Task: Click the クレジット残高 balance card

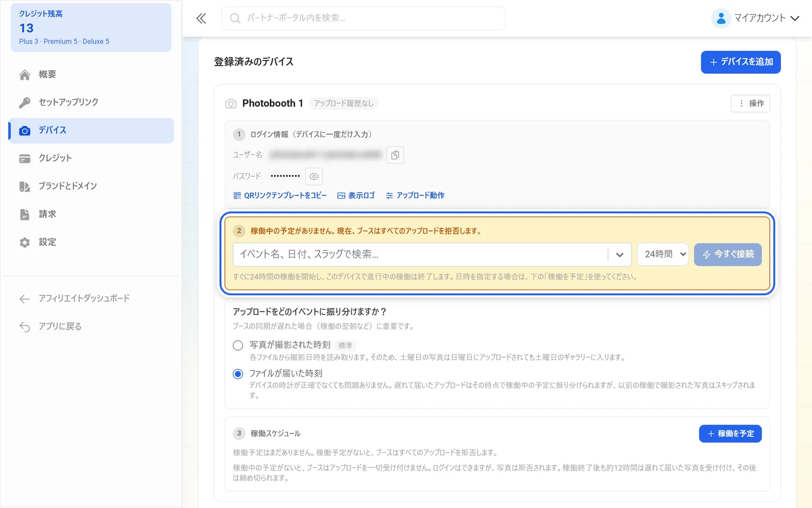Action: pyautogui.click(x=91, y=28)
